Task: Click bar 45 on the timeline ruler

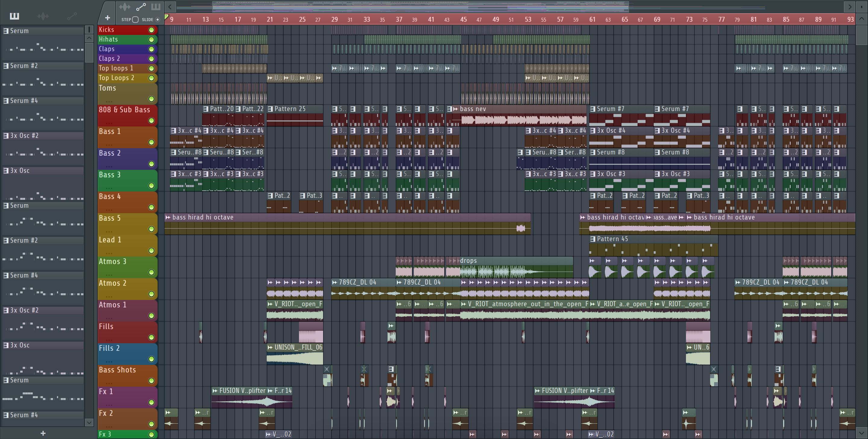Action: (x=463, y=20)
